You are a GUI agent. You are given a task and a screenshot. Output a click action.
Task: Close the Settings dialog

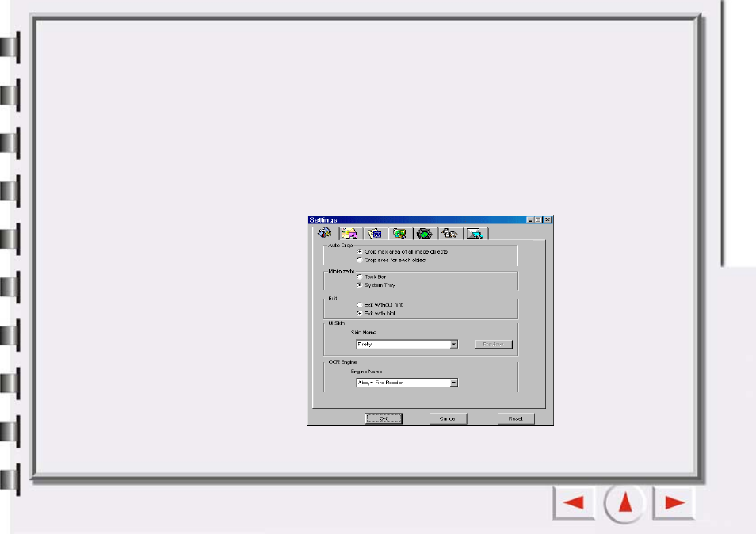click(x=548, y=219)
